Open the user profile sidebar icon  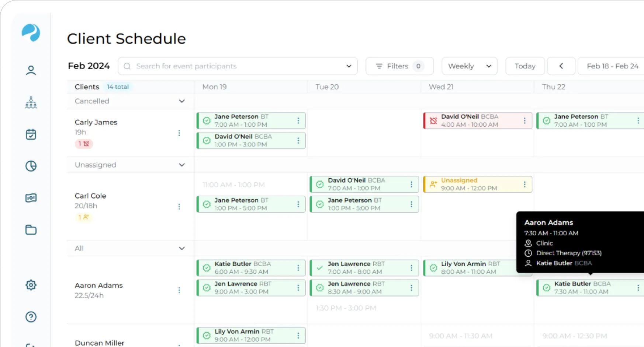point(31,70)
